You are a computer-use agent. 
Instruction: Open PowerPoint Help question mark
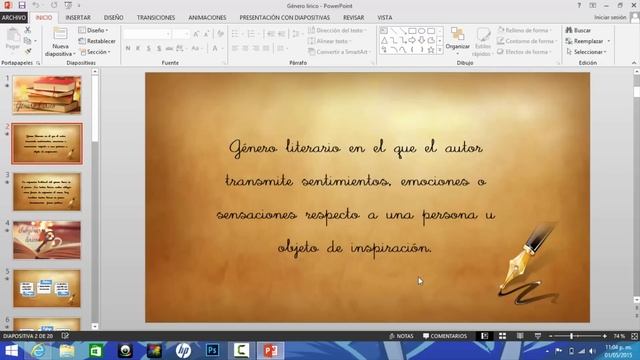[579, 5]
